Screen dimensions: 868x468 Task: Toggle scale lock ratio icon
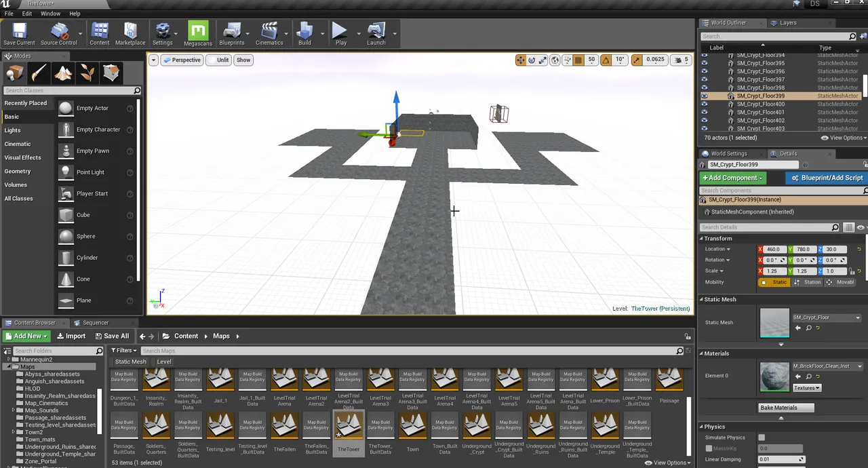tap(852, 271)
